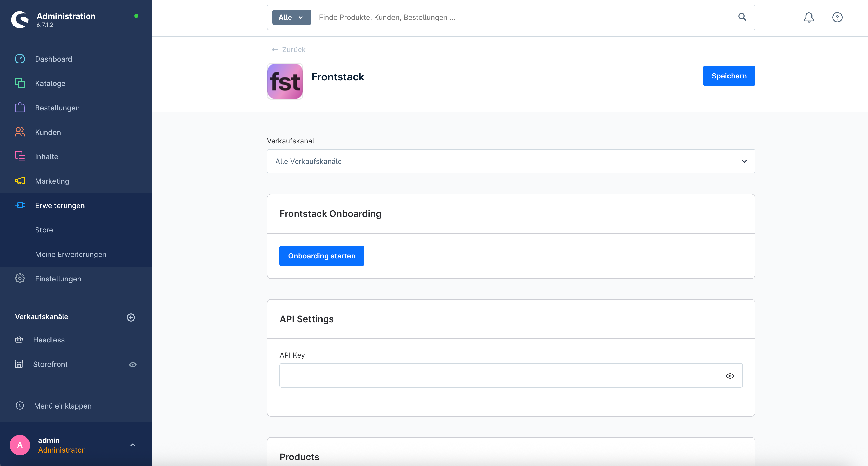This screenshot has width=868, height=466.
Task: Click the Onboarding starten button
Action: tap(321, 256)
